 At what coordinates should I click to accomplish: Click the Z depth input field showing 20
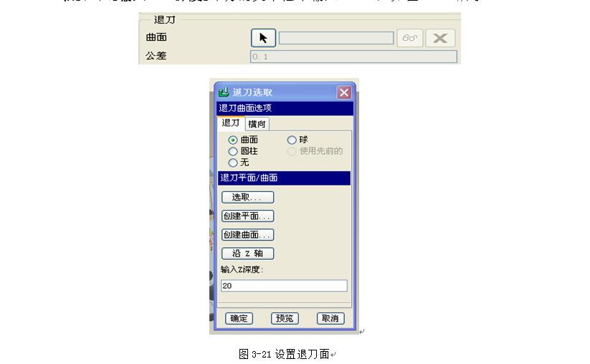tap(284, 285)
